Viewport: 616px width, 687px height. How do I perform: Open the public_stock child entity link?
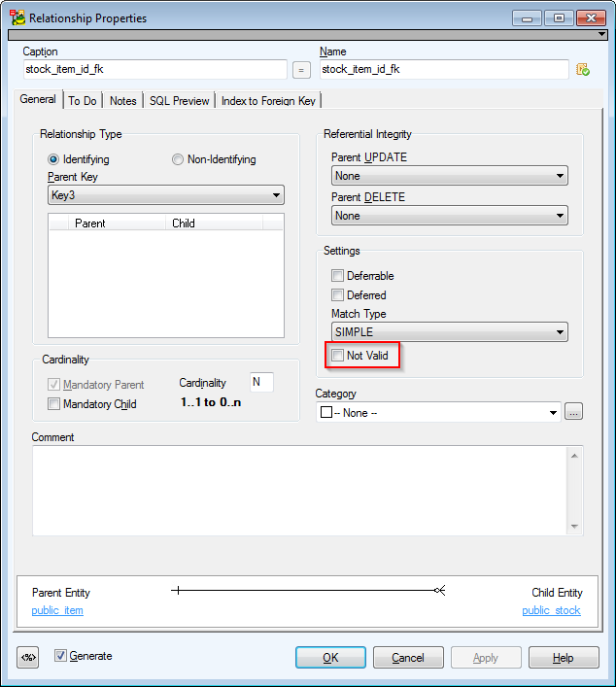click(551, 610)
